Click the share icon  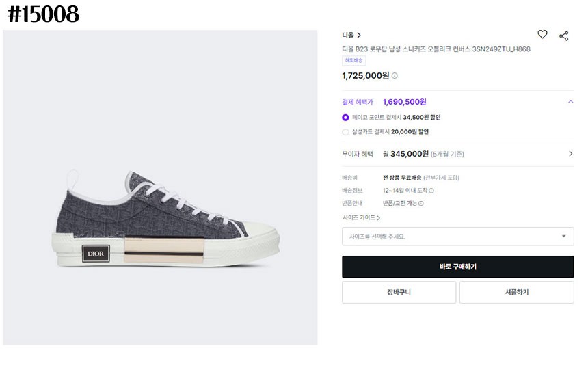[x=564, y=36]
